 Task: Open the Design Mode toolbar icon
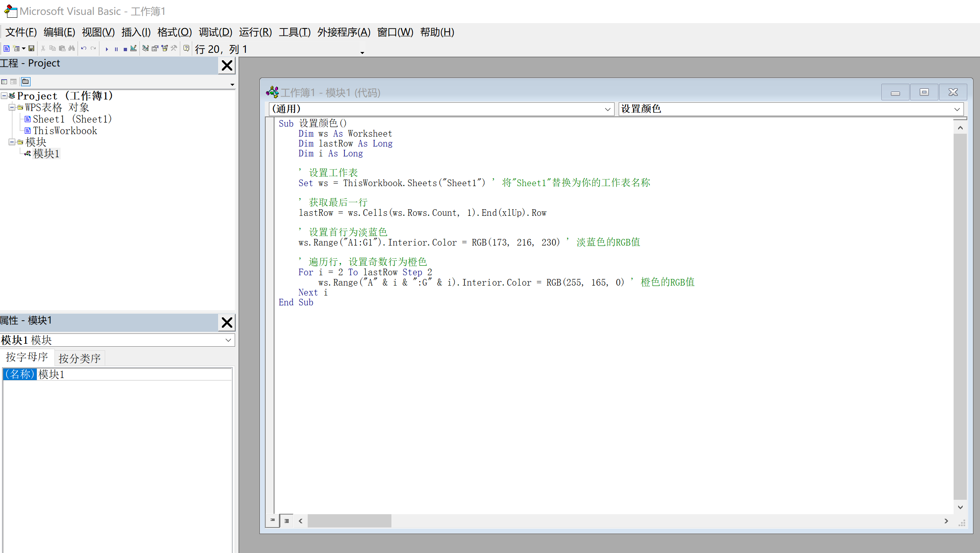click(x=133, y=48)
